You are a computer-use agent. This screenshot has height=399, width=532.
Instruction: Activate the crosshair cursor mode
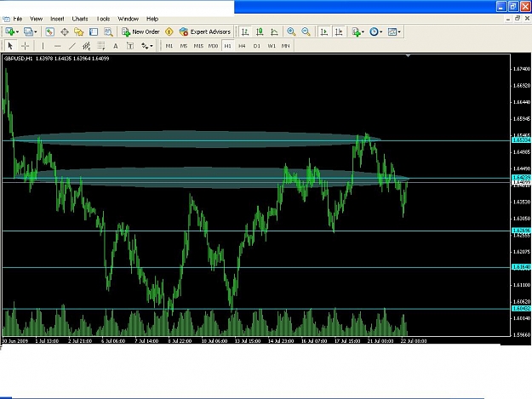[25, 46]
